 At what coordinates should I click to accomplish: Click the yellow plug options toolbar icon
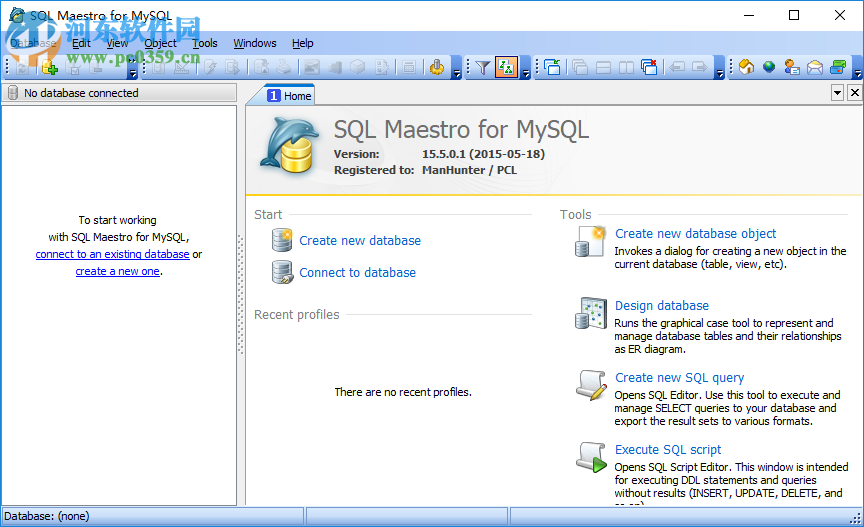pos(437,67)
